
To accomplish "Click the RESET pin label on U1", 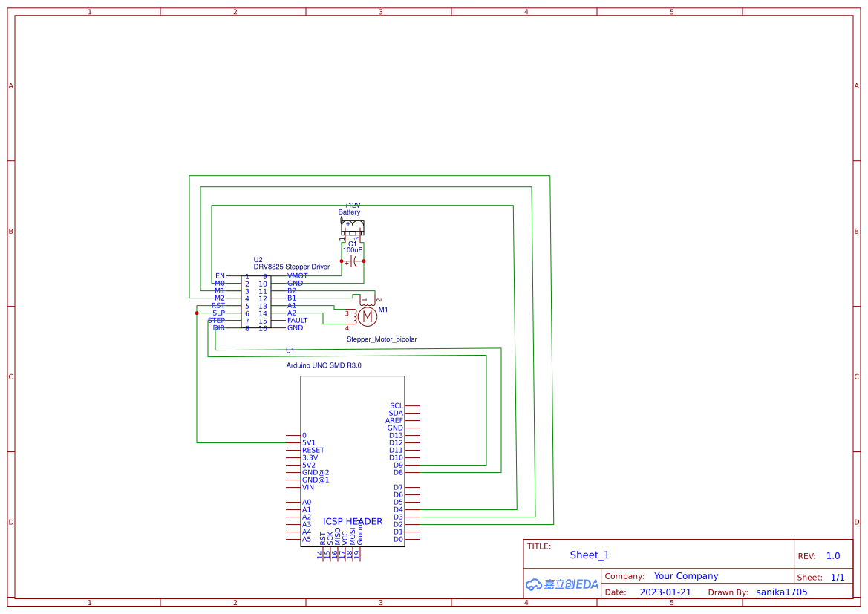I will point(312,450).
